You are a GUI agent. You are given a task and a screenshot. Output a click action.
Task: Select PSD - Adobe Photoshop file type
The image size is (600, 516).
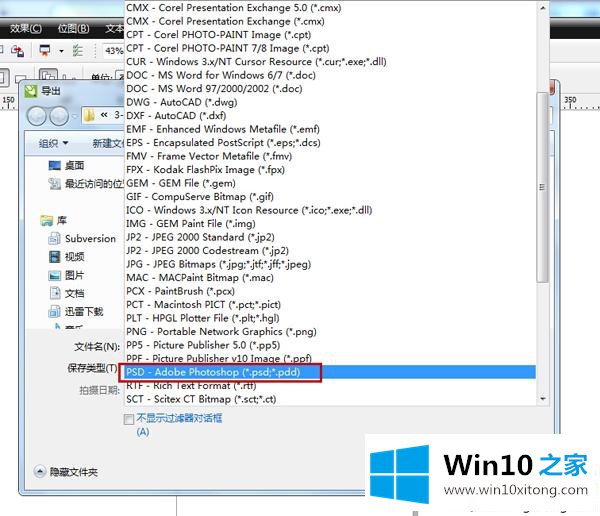(x=331, y=372)
